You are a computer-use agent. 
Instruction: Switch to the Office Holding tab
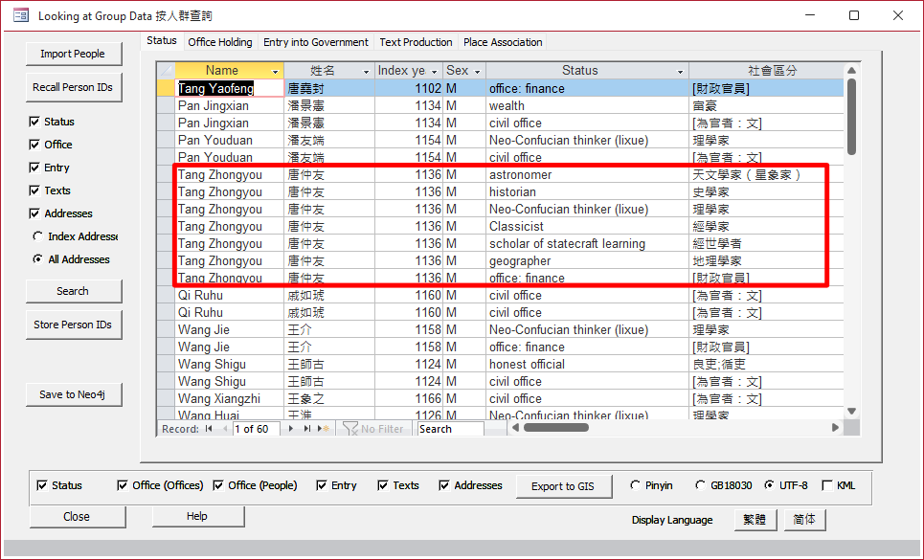(x=220, y=42)
